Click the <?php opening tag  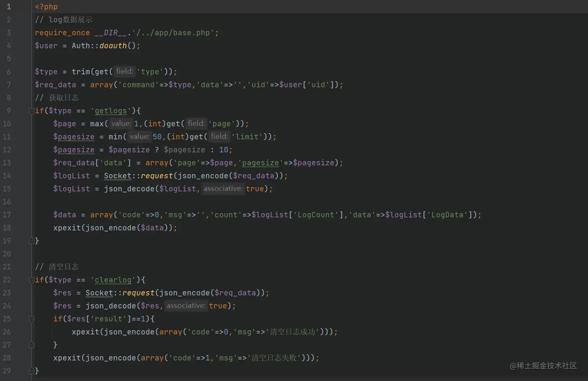47,7
